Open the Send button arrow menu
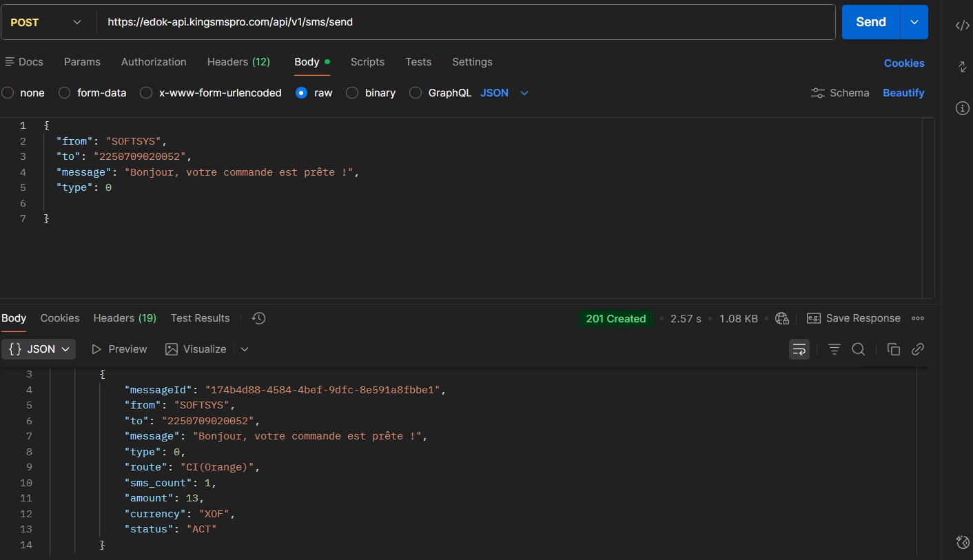973x560 pixels. (x=914, y=22)
